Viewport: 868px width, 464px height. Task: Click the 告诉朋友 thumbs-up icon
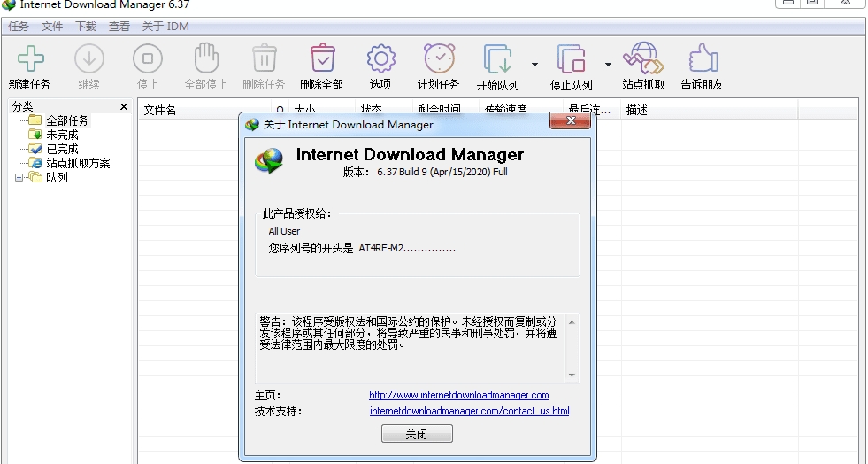tap(703, 58)
